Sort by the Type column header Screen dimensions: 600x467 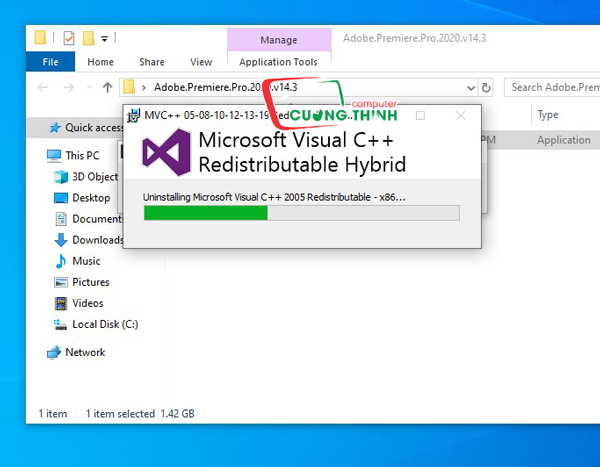[x=548, y=114]
